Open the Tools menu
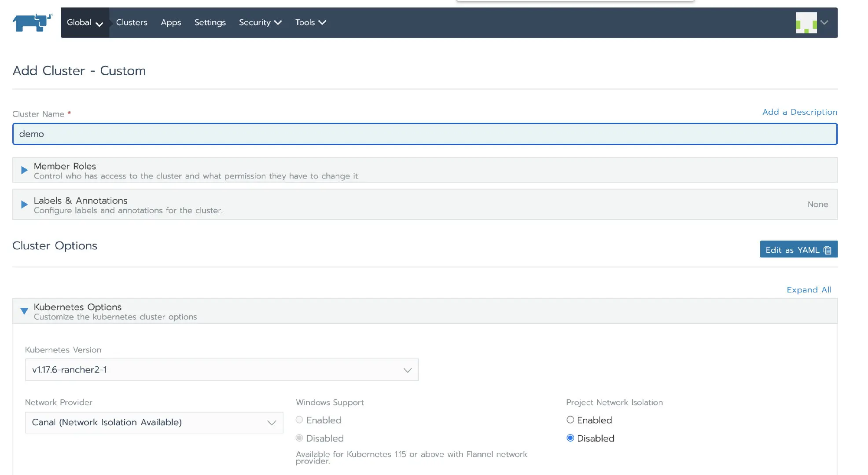Screen dimensions: 868x475 click(x=310, y=22)
